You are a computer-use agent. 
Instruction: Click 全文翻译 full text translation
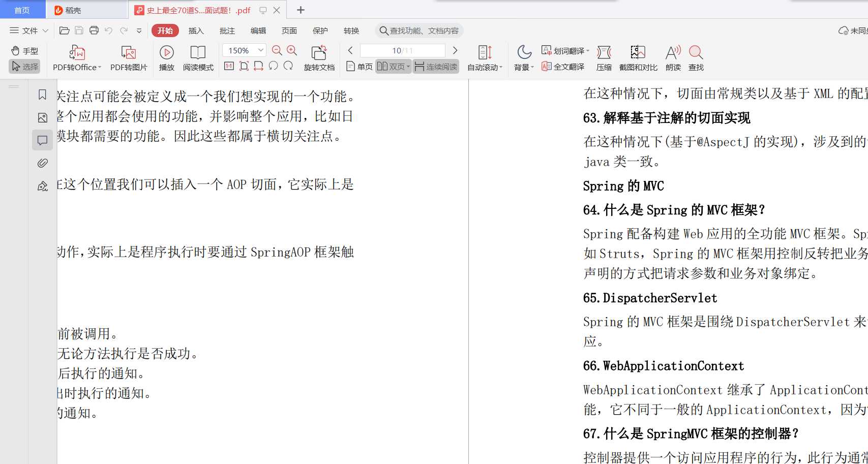[x=563, y=67]
